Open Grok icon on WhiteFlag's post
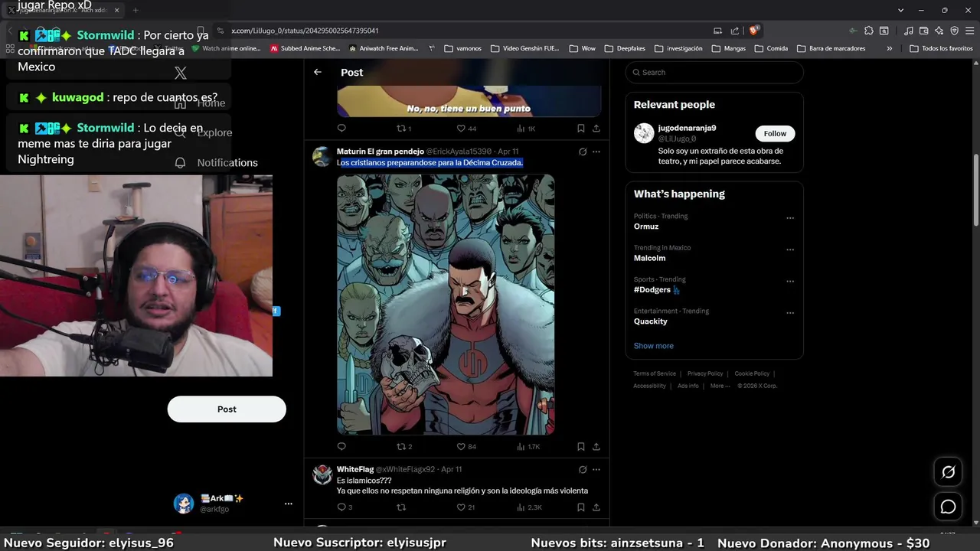Screen dimensions: 980x551 tap(583, 469)
